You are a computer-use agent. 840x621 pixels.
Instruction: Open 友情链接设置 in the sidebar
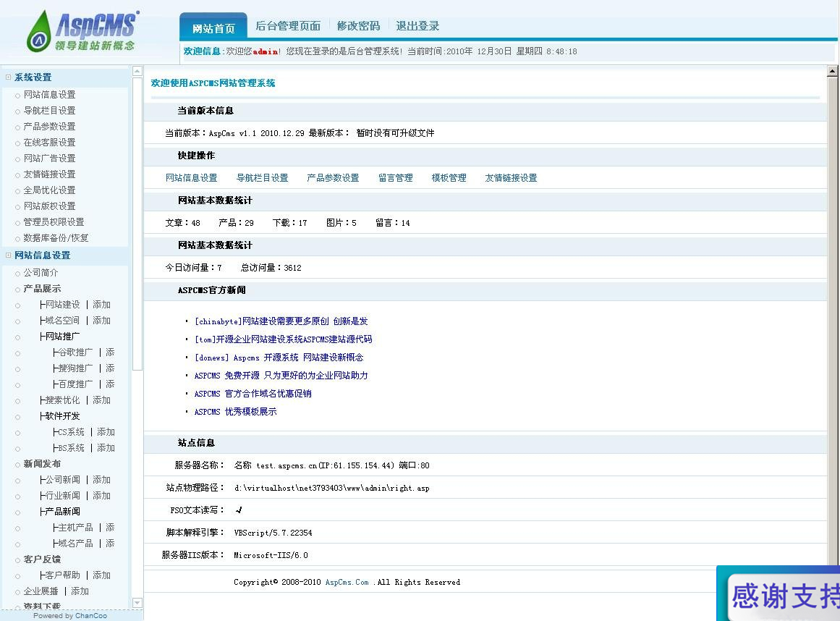tap(49, 174)
